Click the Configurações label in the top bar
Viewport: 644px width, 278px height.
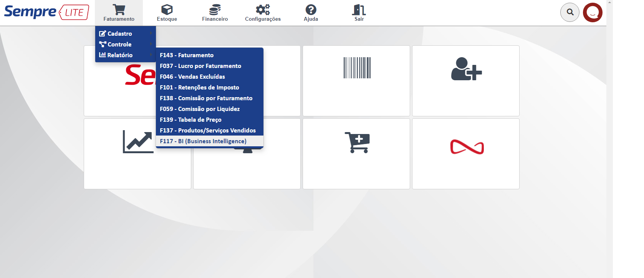(263, 19)
